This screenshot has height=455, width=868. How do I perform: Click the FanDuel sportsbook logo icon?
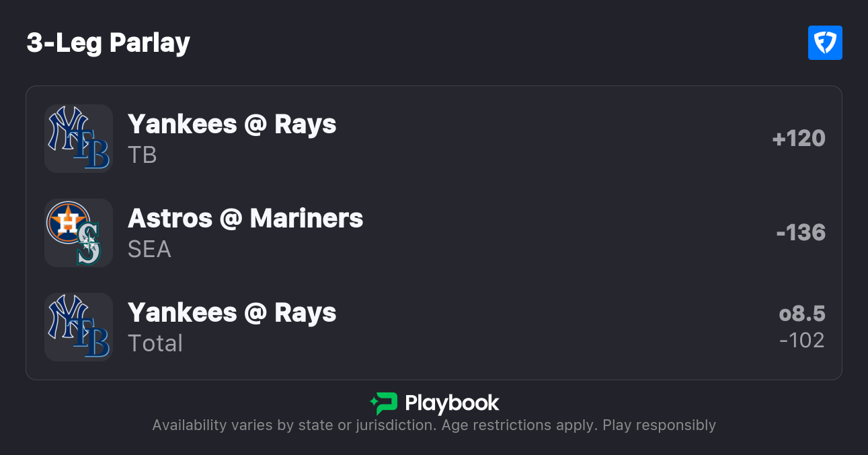[x=825, y=43]
